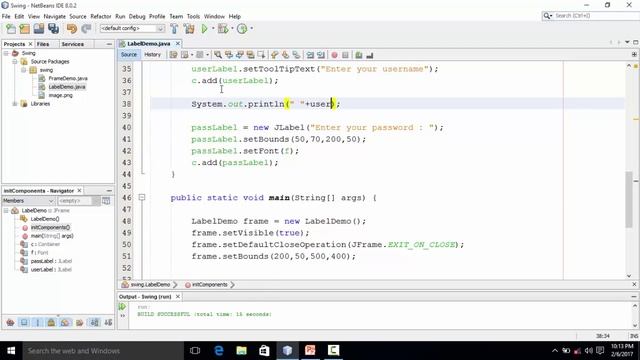Click the Build Project hammer icon
Image resolution: width=640 pixels, height=360 pixels.
coord(174,29)
